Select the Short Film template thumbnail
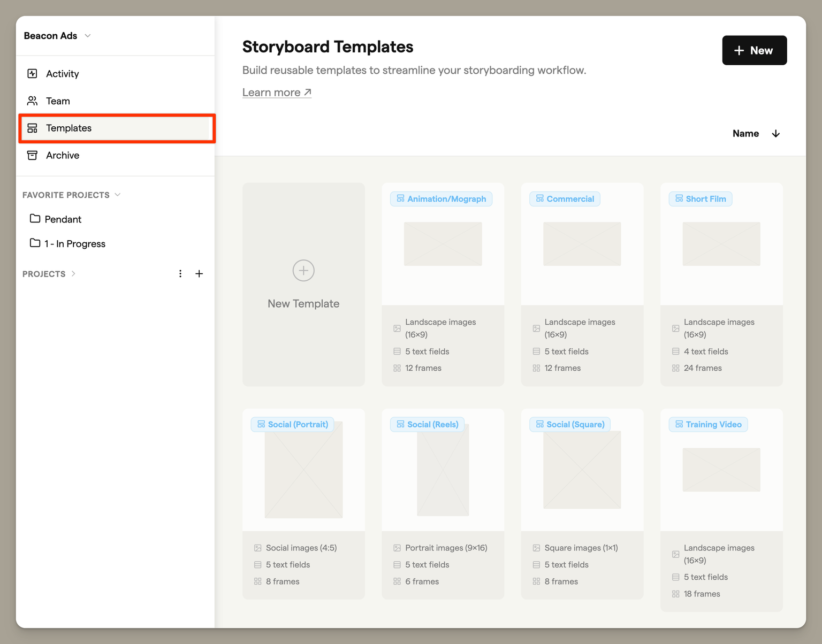Image resolution: width=822 pixels, height=644 pixels. 721,244
